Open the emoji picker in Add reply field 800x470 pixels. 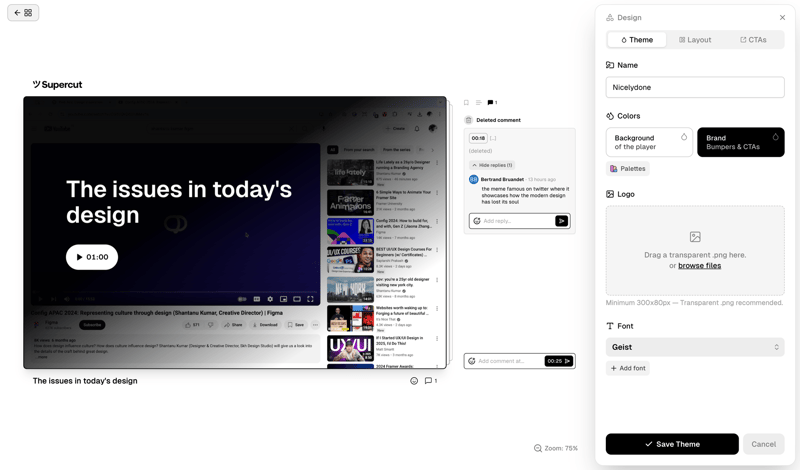point(477,221)
